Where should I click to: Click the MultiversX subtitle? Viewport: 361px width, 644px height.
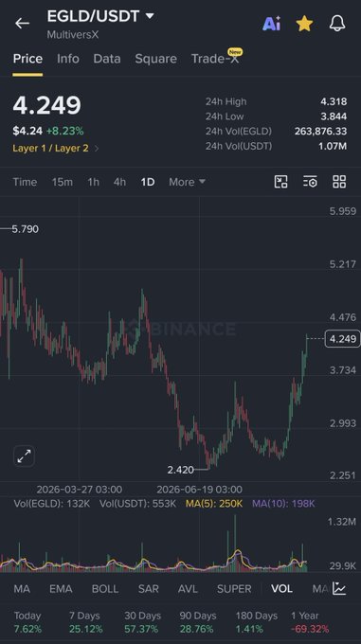[73, 34]
